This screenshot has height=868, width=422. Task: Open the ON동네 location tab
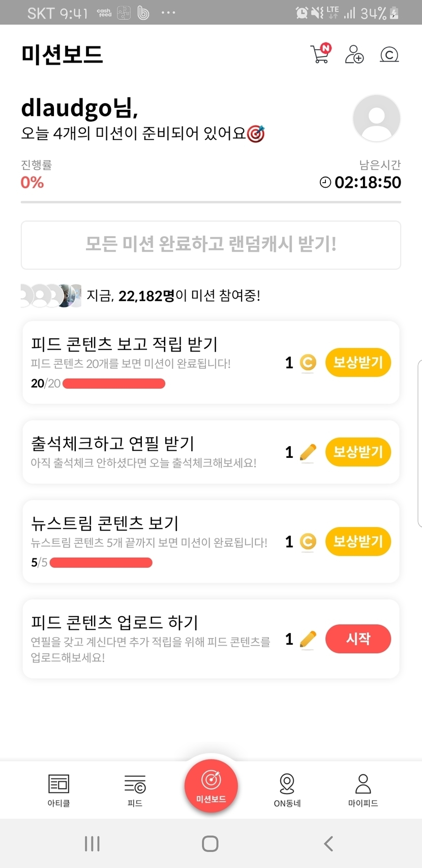coord(287,790)
